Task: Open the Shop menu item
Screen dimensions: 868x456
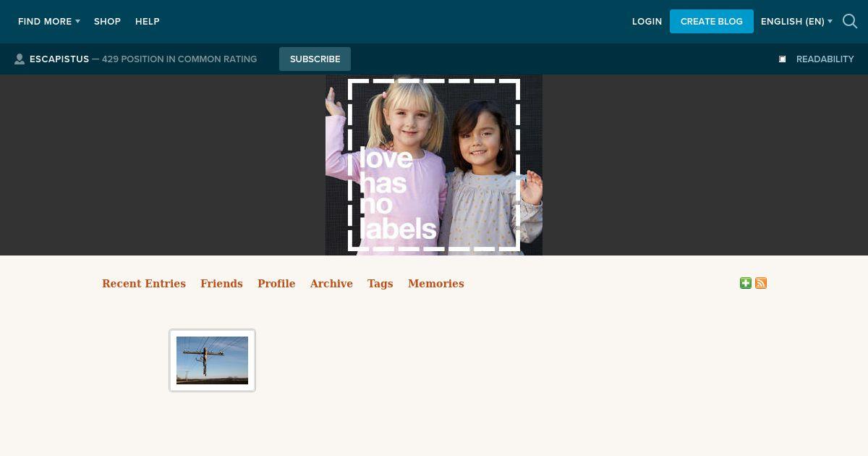Action: click(x=107, y=22)
